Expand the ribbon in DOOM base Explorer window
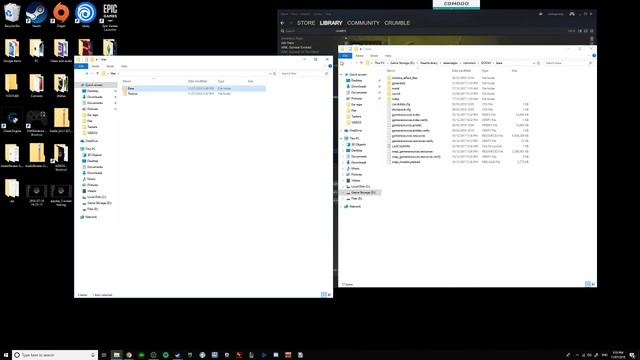Viewport: 640px width, 360px height. pyautogui.click(x=589, y=56)
